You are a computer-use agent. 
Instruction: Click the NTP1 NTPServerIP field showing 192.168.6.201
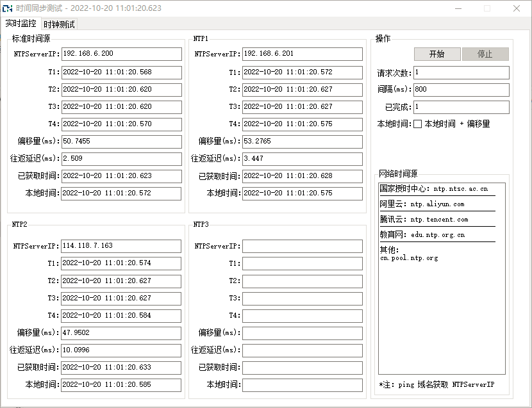[x=303, y=54]
